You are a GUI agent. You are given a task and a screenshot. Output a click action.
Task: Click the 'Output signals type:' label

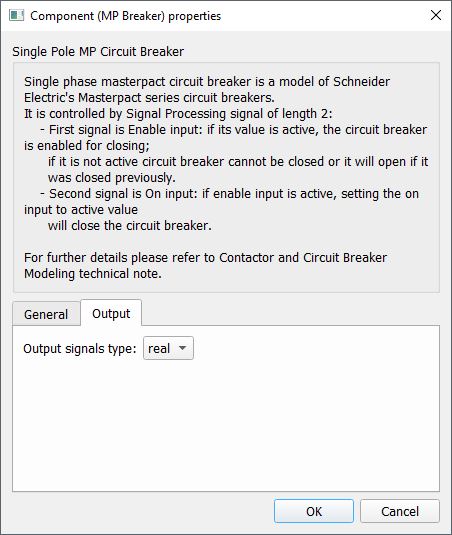(x=79, y=348)
